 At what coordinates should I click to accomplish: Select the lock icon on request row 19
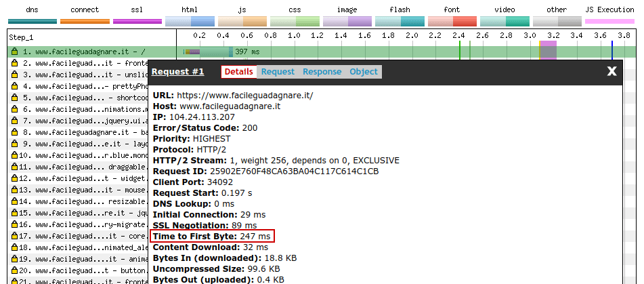[15, 259]
